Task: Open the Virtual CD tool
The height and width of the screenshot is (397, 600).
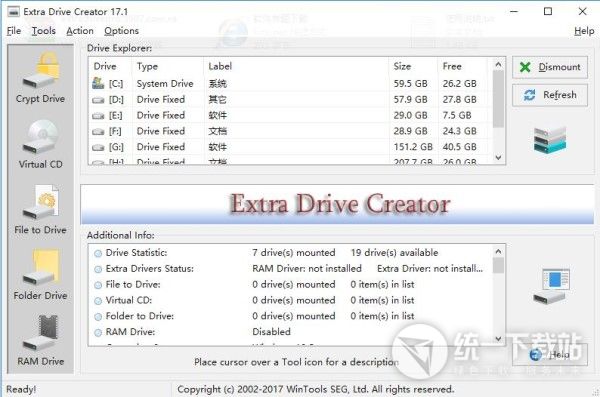Action: click(40, 144)
